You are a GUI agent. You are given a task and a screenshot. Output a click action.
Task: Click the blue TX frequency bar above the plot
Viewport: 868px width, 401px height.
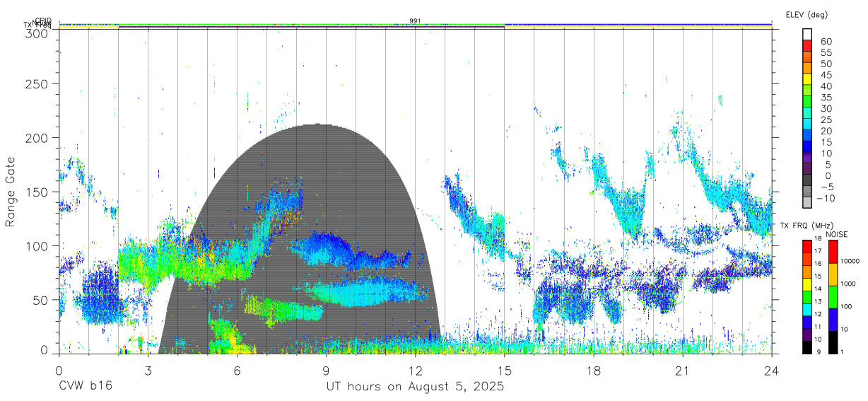(x=638, y=24)
